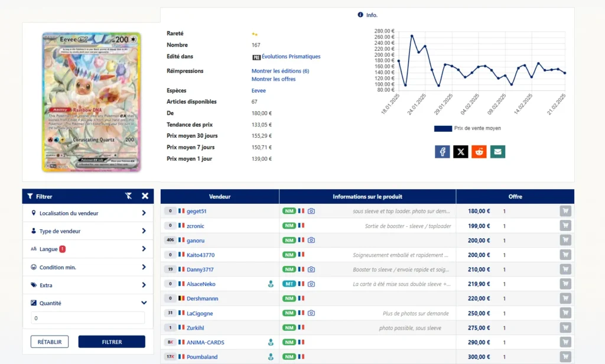605x364 pixels.
Task: Click Poumbaland's professional seller badge icon
Action: [x=271, y=357]
